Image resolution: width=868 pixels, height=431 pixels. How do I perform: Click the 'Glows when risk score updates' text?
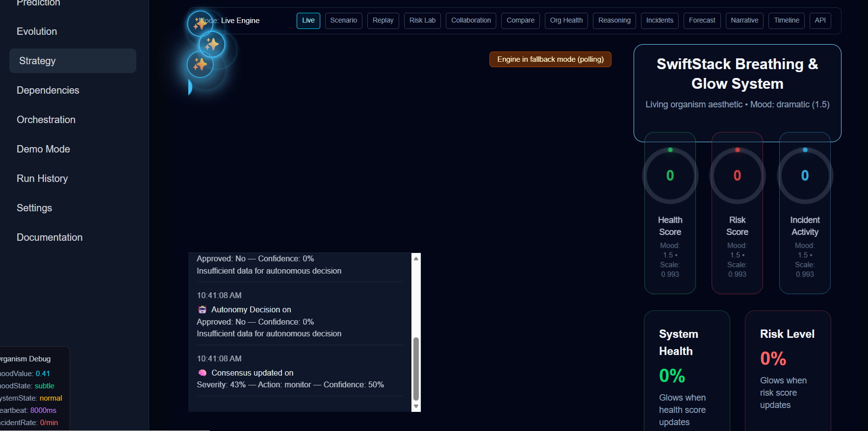(784, 393)
